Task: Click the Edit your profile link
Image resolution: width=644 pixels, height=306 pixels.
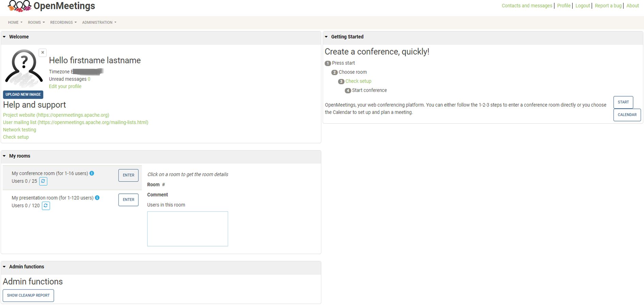Action: tap(65, 86)
